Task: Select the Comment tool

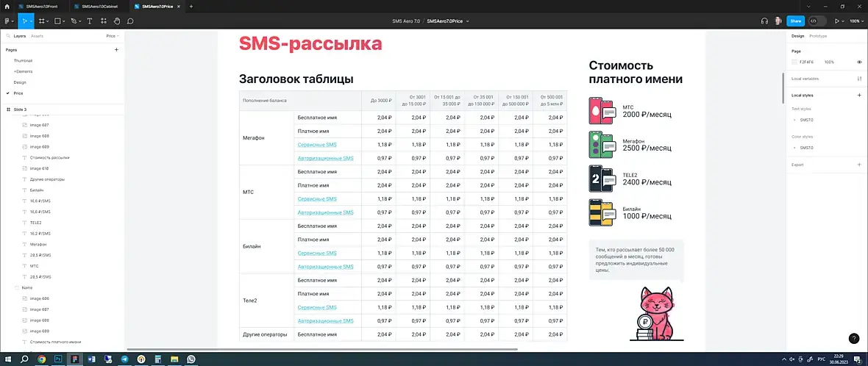Action: click(131, 21)
